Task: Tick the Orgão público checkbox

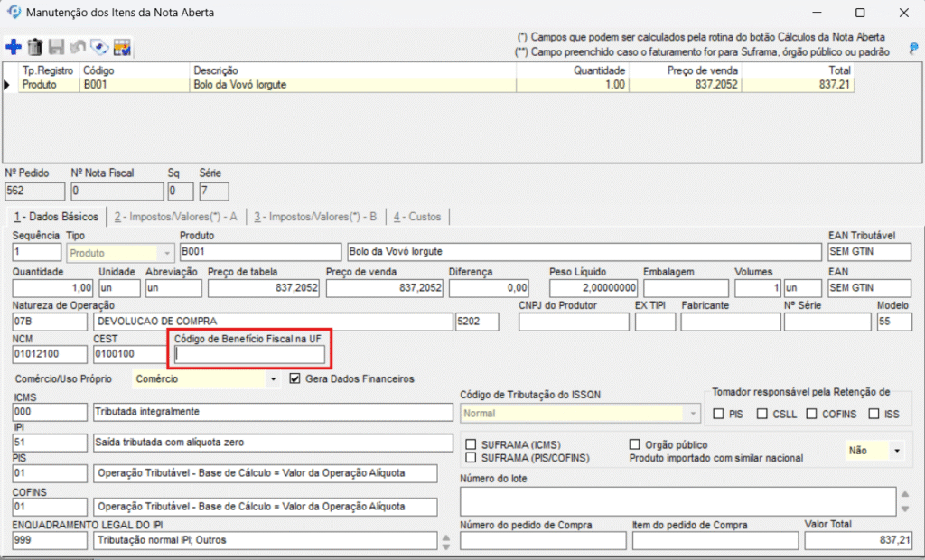Action: [x=634, y=444]
